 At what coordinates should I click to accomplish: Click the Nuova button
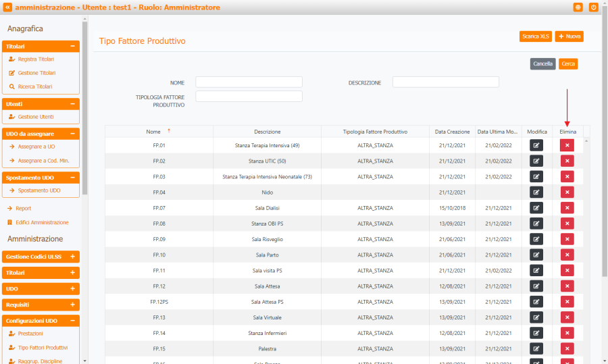569,36
